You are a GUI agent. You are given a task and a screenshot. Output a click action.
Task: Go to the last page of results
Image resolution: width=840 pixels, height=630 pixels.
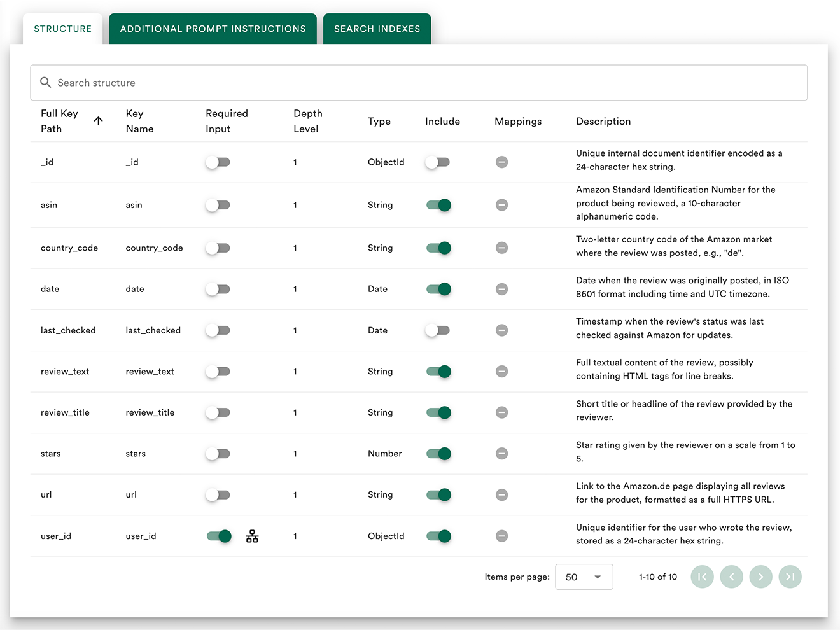click(790, 577)
